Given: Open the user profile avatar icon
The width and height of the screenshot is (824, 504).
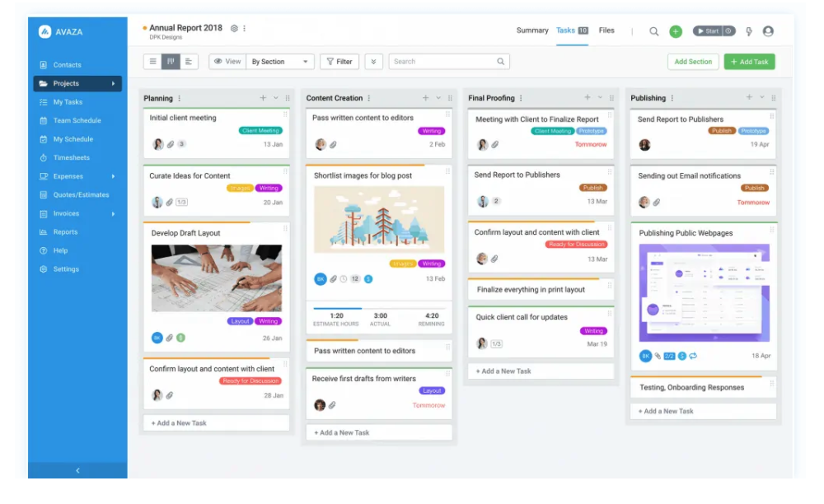Looking at the screenshot, I should (768, 31).
